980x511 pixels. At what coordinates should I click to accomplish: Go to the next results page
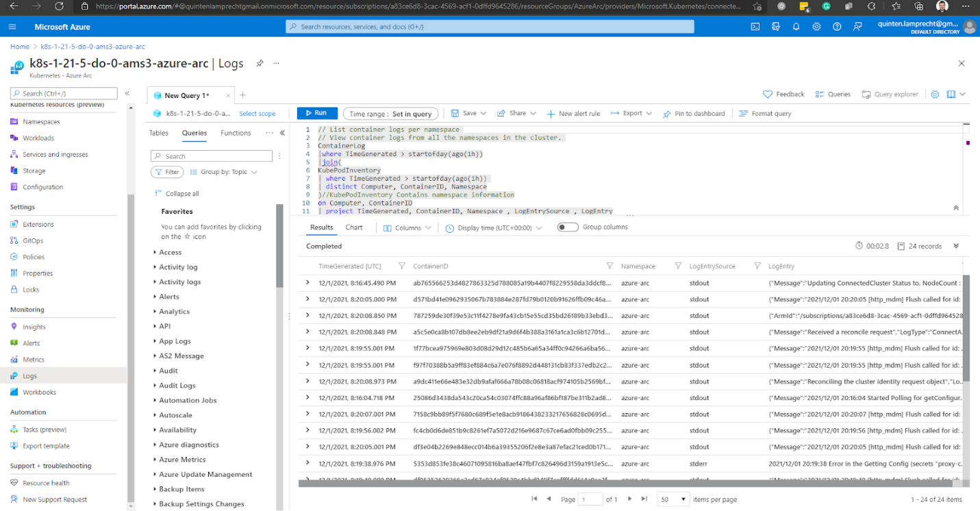point(630,499)
